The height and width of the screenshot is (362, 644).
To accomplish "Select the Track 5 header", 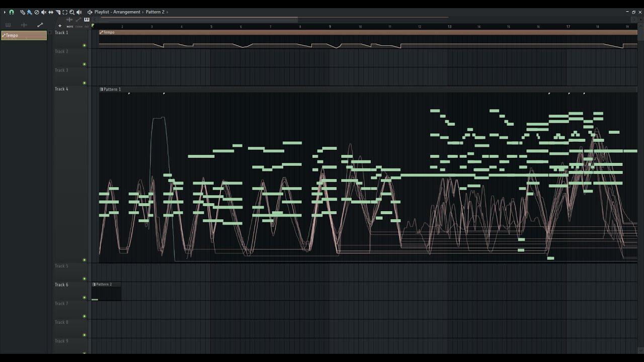I will click(70, 272).
